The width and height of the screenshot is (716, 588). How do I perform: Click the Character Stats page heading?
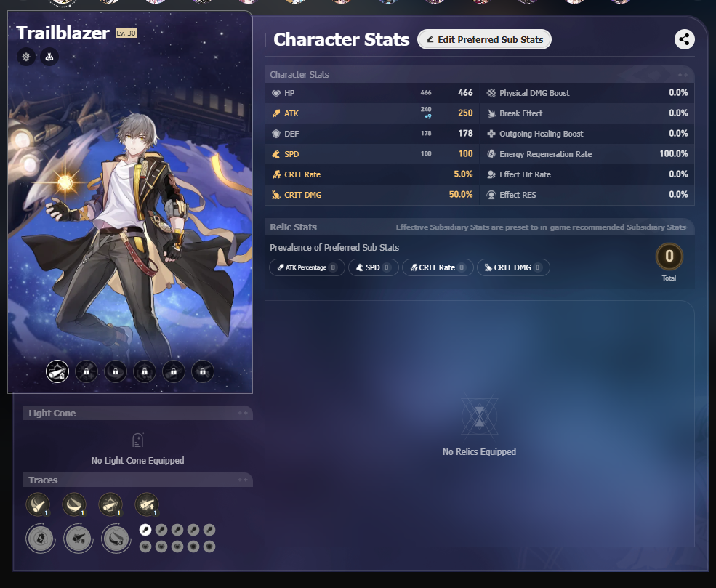pyautogui.click(x=341, y=39)
